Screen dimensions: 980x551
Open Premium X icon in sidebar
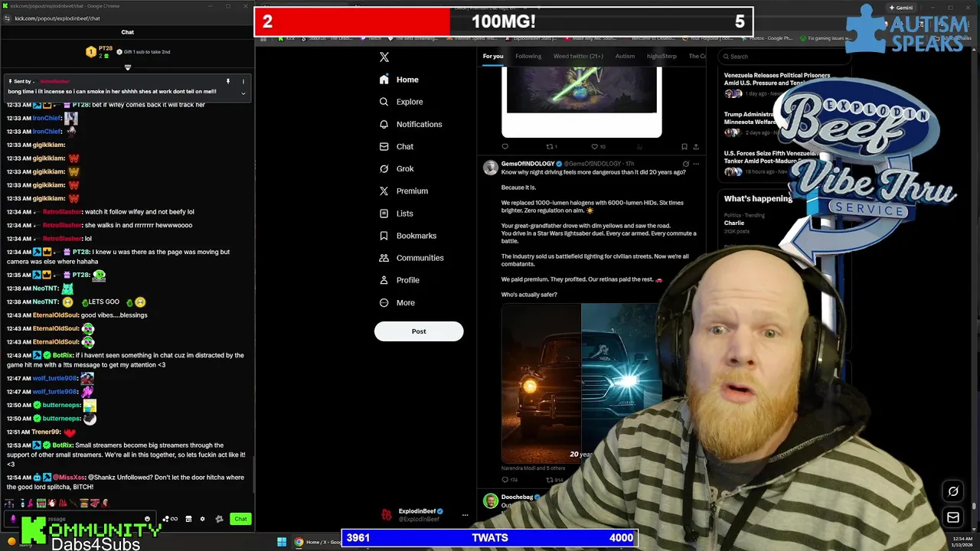pyautogui.click(x=384, y=191)
